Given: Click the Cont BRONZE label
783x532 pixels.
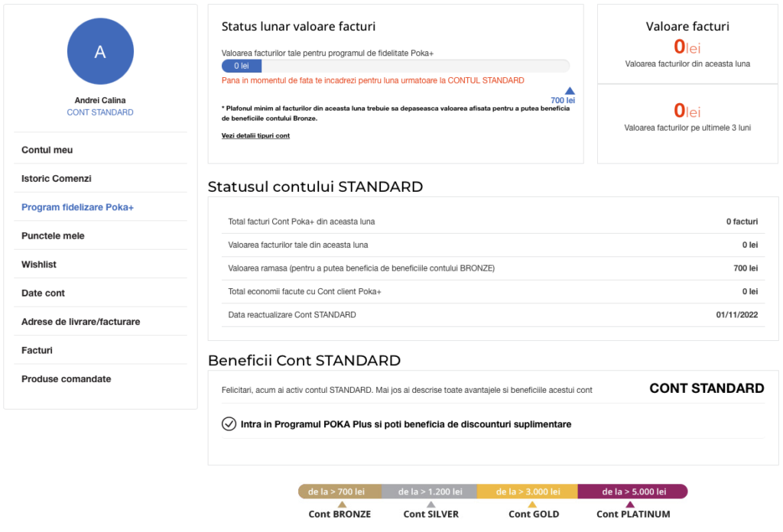Looking at the screenshot, I should tap(340, 514).
